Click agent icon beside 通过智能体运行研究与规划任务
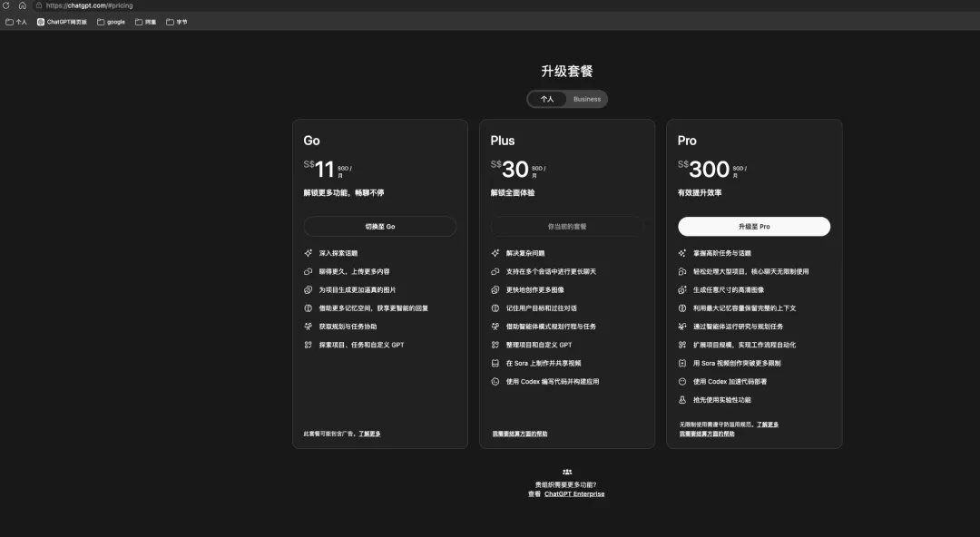Image resolution: width=980 pixels, height=537 pixels. [x=681, y=327]
